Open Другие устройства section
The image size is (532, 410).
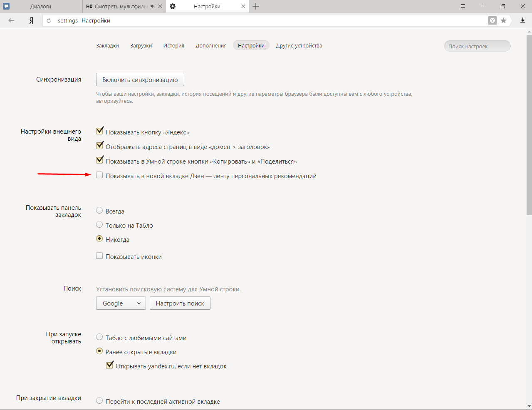(299, 45)
